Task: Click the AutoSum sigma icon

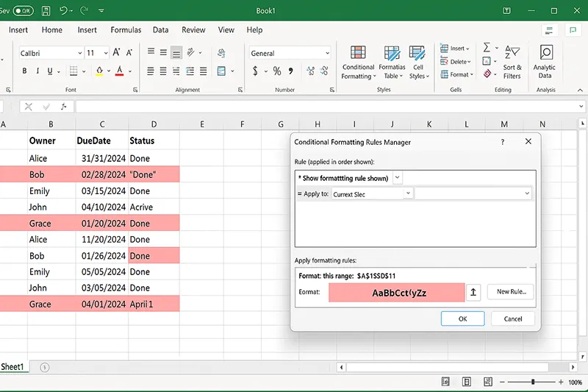Action: [x=487, y=48]
